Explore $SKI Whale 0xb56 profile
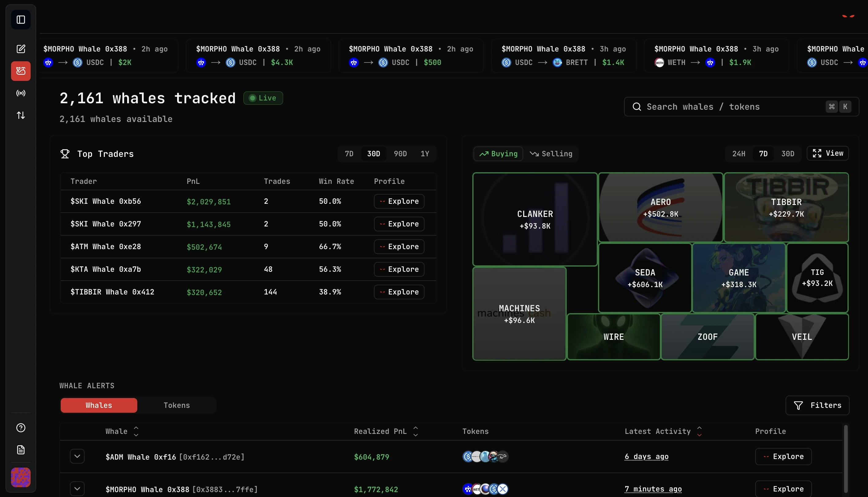Image resolution: width=868 pixels, height=497 pixels. [x=399, y=201]
